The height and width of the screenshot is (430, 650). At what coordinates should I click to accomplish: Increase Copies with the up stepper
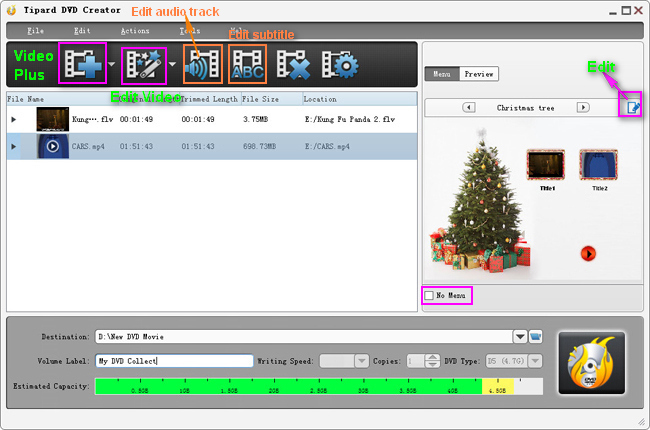coord(432,357)
